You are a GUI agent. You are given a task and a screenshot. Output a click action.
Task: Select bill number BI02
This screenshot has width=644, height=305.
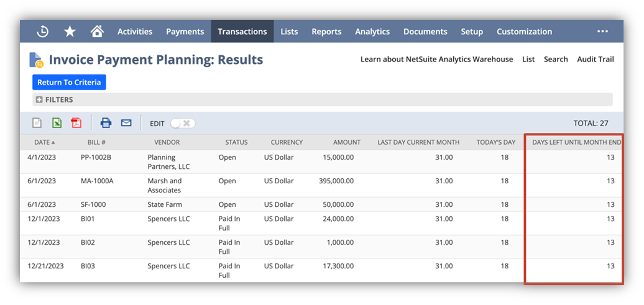tap(88, 242)
